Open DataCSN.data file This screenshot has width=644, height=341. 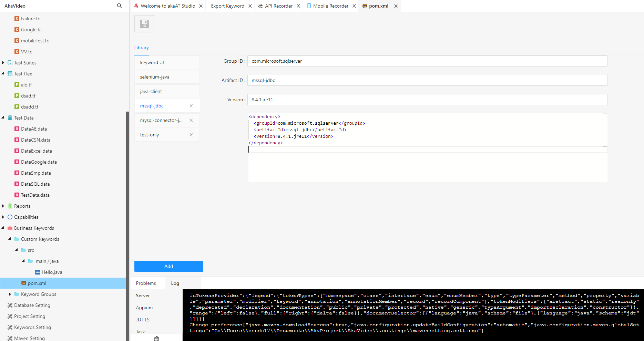[35, 140]
